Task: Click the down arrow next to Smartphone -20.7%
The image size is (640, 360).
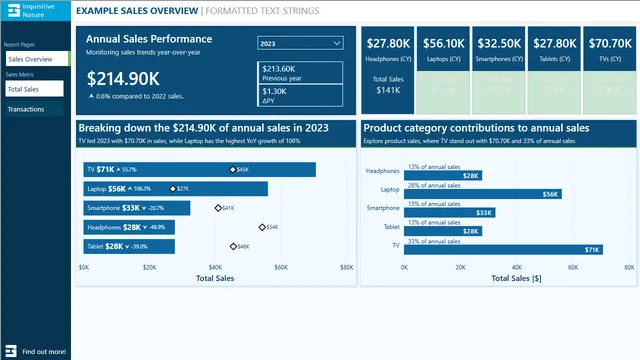Action: (144, 208)
